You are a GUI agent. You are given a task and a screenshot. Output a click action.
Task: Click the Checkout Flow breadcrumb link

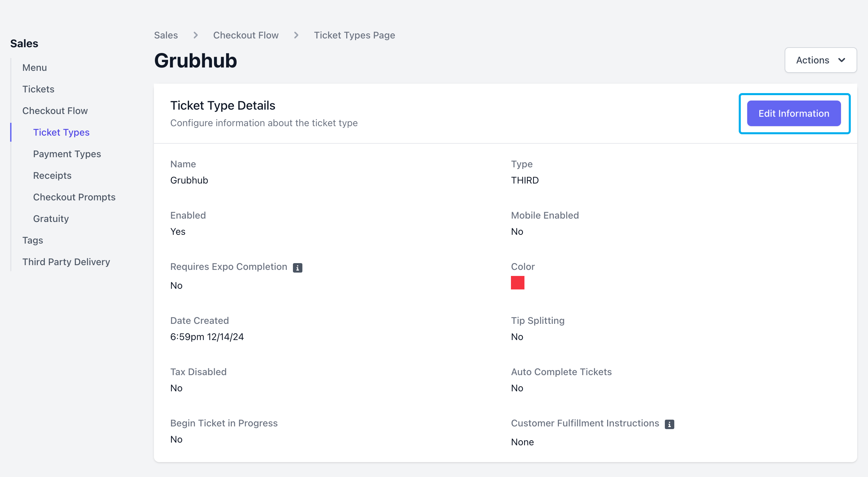coord(246,35)
